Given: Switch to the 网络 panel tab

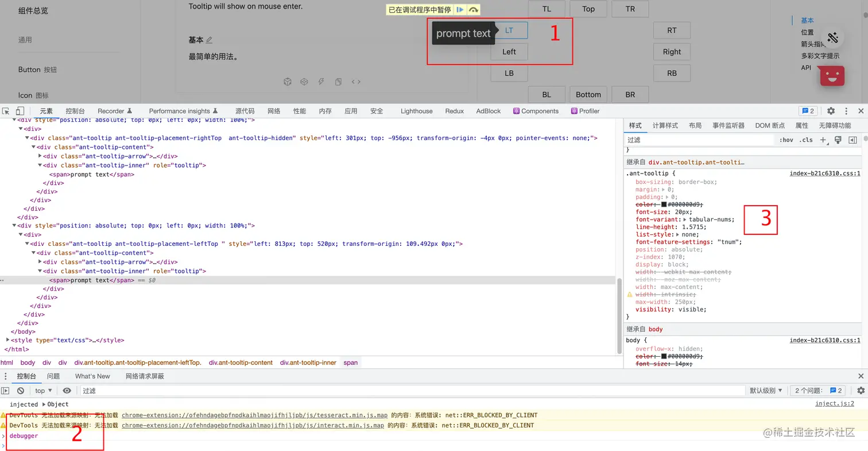Looking at the screenshot, I should 274,111.
